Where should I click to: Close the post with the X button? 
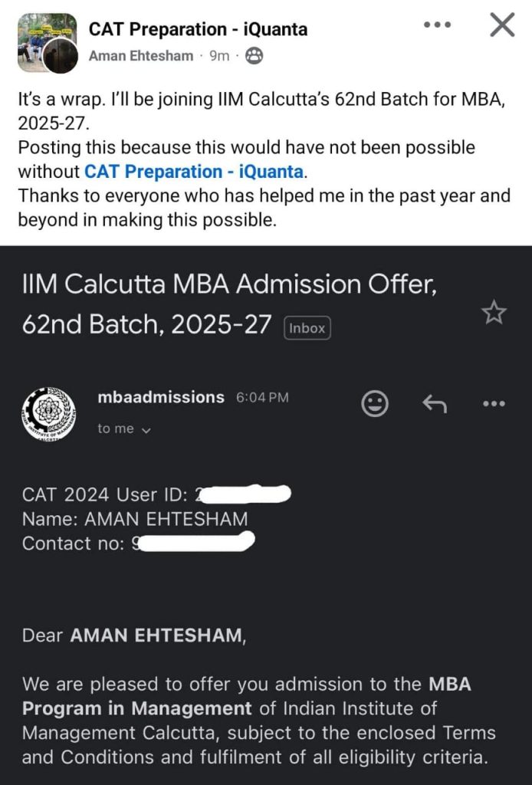(502, 25)
